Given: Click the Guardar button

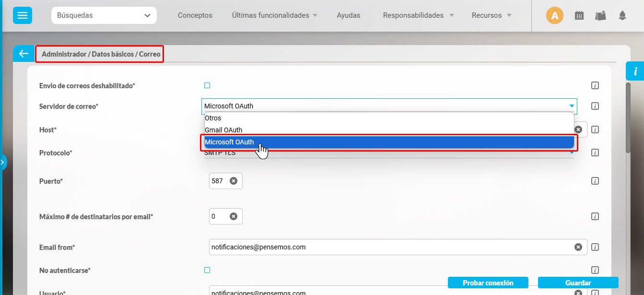Looking at the screenshot, I should click(578, 283).
